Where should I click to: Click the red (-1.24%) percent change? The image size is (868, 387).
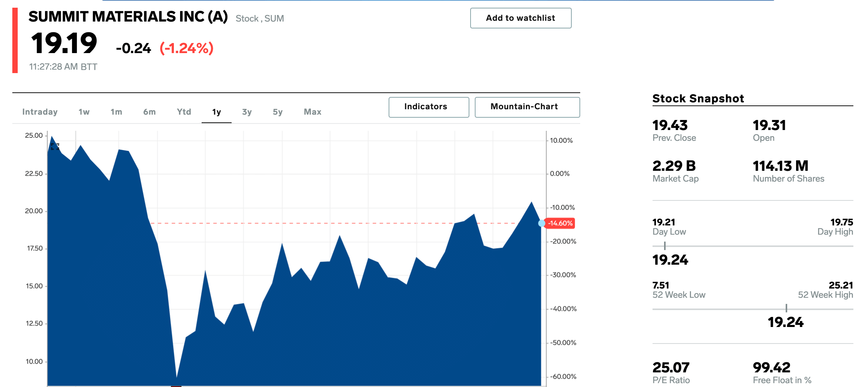tap(187, 48)
